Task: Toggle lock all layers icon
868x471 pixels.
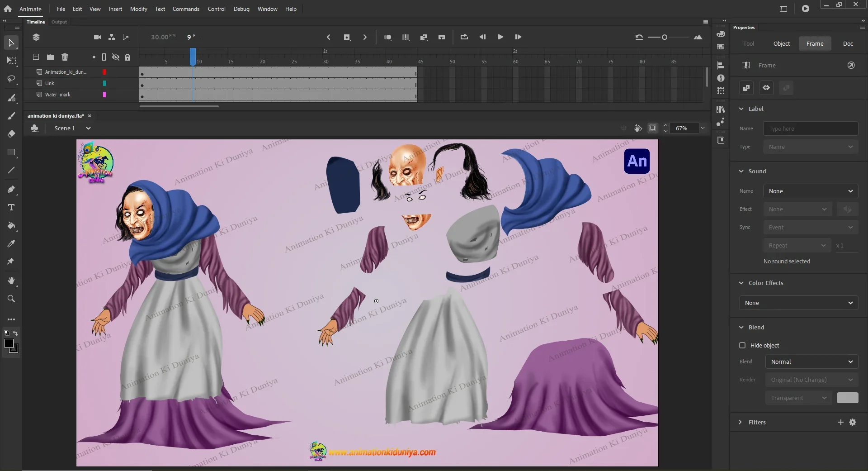Action: tap(127, 57)
